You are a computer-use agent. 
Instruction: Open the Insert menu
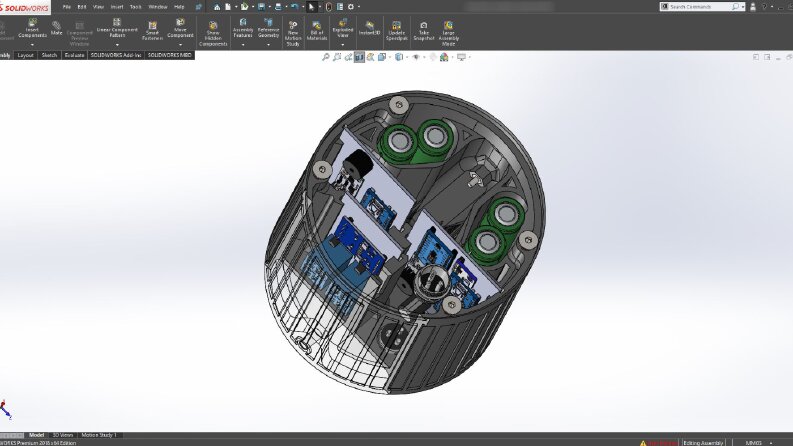click(117, 7)
